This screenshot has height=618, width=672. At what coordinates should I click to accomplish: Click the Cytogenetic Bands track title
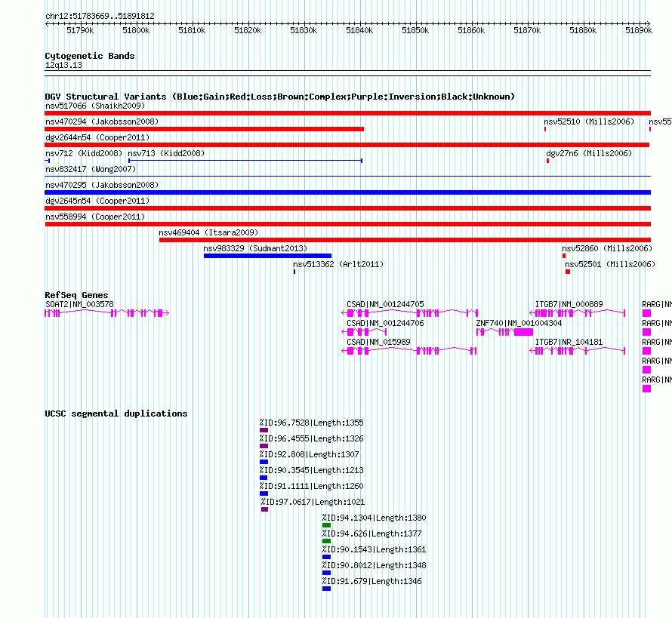click(90, 56)
